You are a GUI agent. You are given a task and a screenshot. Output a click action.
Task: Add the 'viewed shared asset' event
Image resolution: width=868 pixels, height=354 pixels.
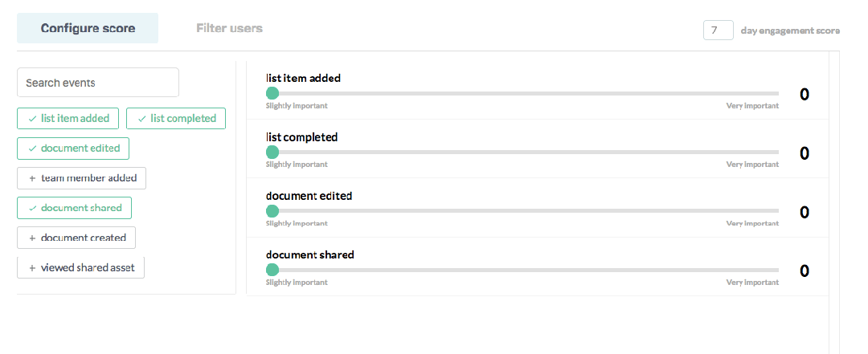tap(80, 267)
